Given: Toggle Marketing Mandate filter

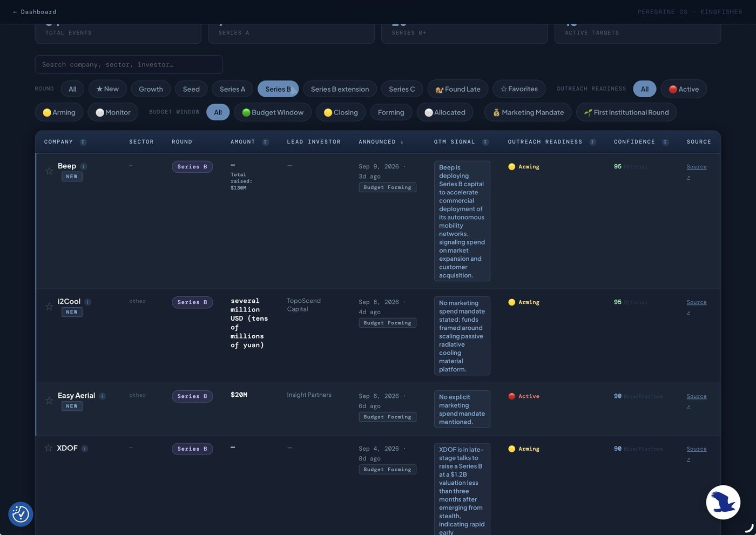Looking at the screenshot, I should [528, 112].
